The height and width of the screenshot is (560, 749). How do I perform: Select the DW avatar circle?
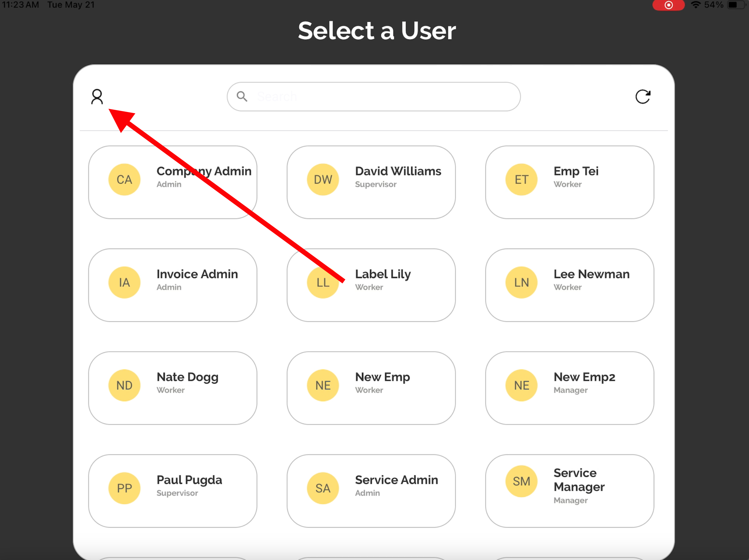pyautogui.click(x=323, y=179)
